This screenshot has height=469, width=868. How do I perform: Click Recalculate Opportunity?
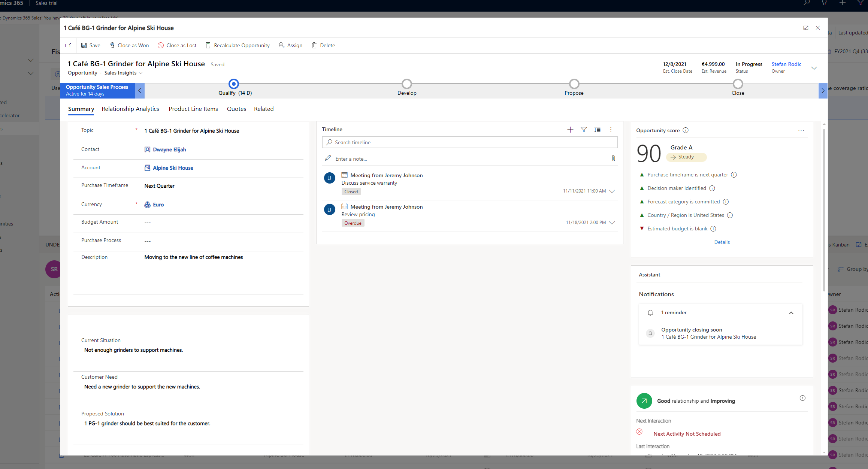(238, 45)
